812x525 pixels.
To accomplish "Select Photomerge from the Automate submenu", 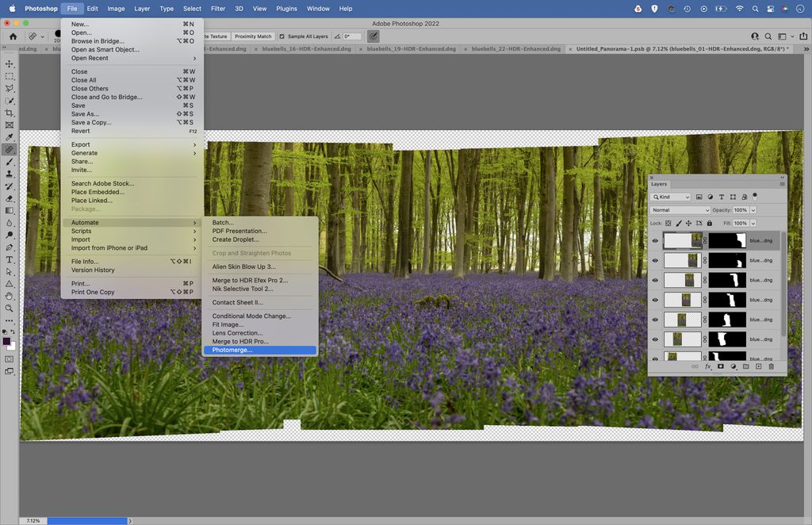I will (231, 350).
